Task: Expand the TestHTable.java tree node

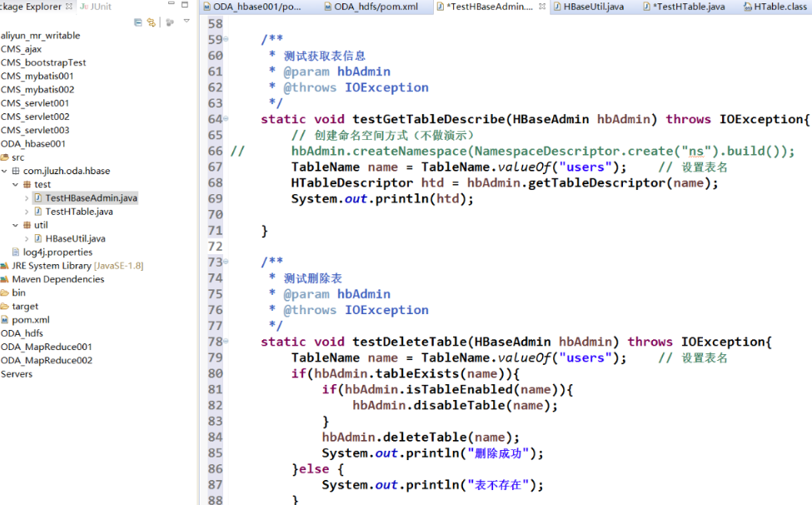Action: click(27, 212)
